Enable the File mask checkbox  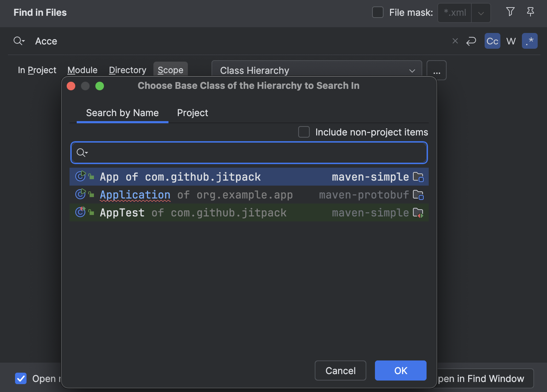point(378,12)
